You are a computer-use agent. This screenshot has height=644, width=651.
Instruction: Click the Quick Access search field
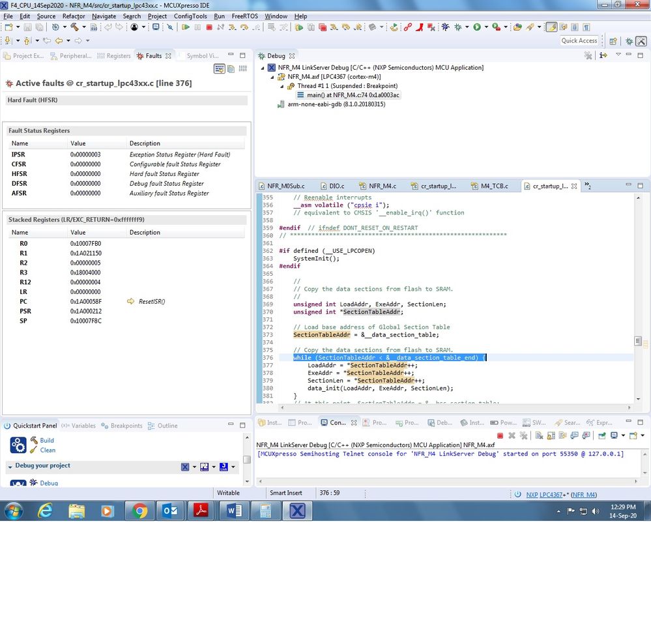click(579, 40)
